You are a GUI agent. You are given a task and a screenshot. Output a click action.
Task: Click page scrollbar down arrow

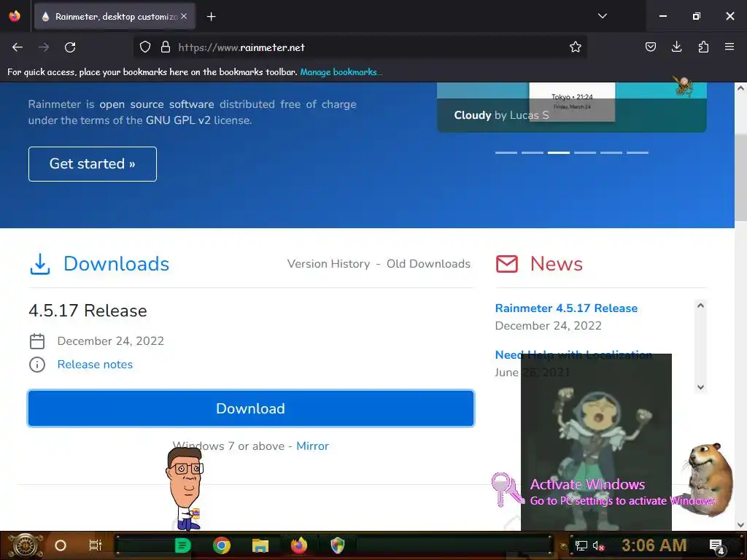740,525
